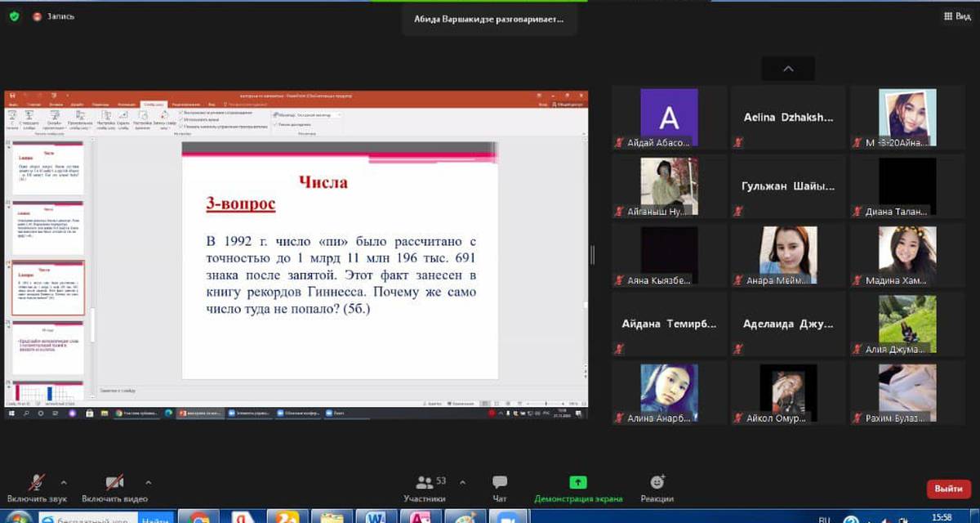Unmute microphone with Включить звук icon
This screenshot has width=980, height=523.
point(37,482)
